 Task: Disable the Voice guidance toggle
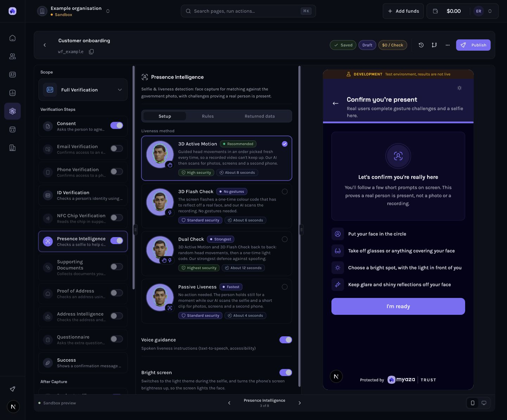pos(286,340)
